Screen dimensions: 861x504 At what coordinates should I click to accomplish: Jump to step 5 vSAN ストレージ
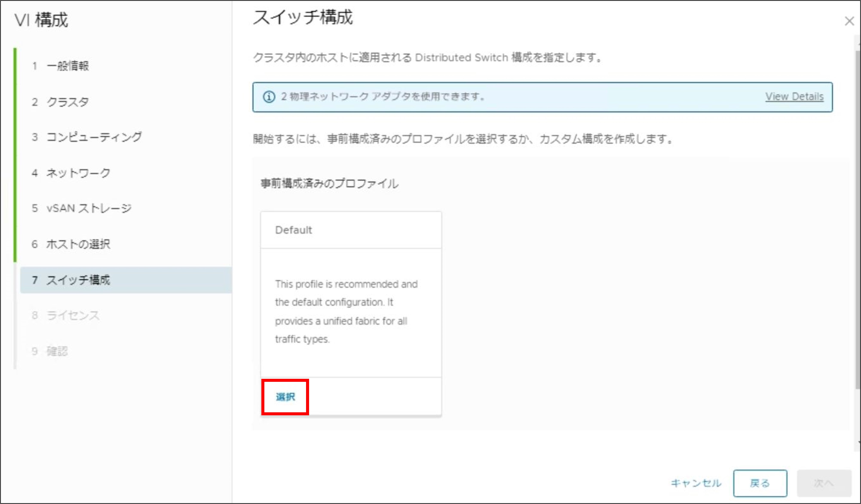(89, 208)
